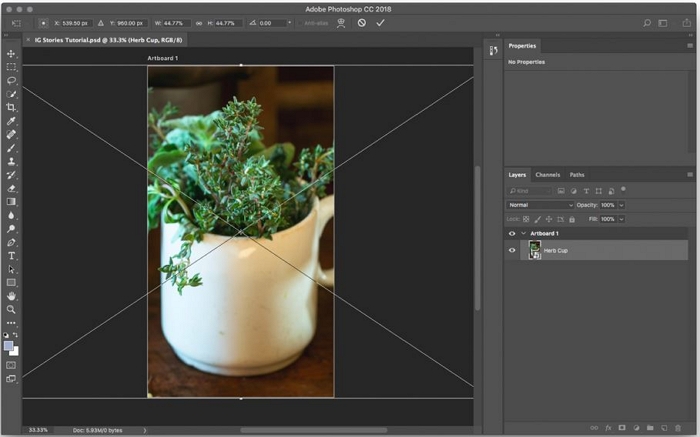Commit the transform with checkmark
Image resolution: width=700 pixels, height=437 pixels.
click(x=380, y=22)
